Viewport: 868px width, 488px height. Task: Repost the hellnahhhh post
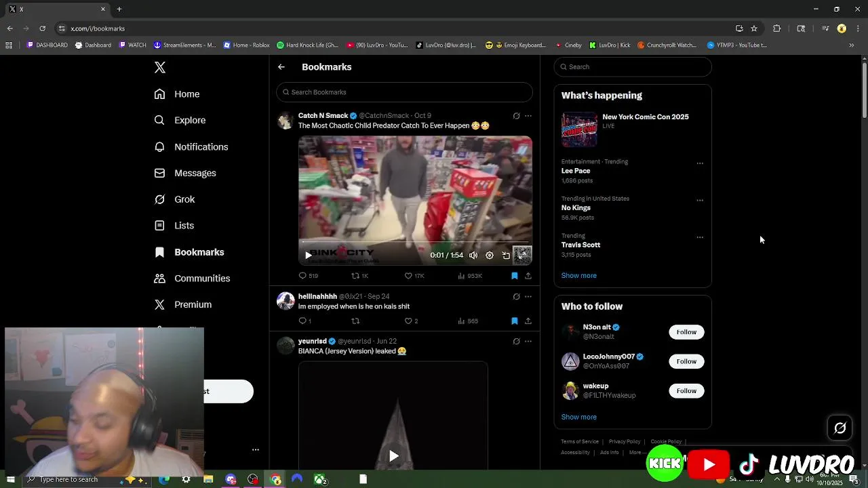[x=355, y=321]
